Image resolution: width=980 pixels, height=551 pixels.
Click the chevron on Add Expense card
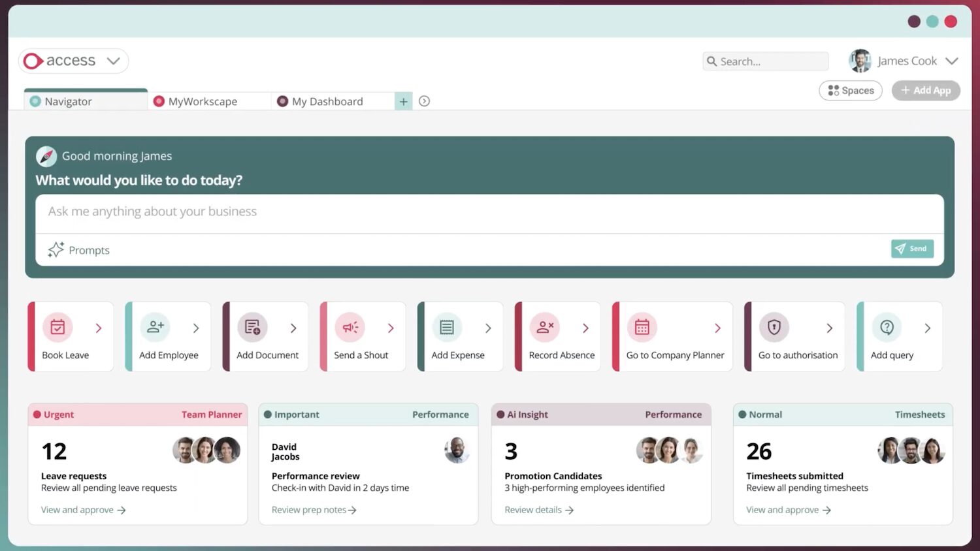(488, 328)
